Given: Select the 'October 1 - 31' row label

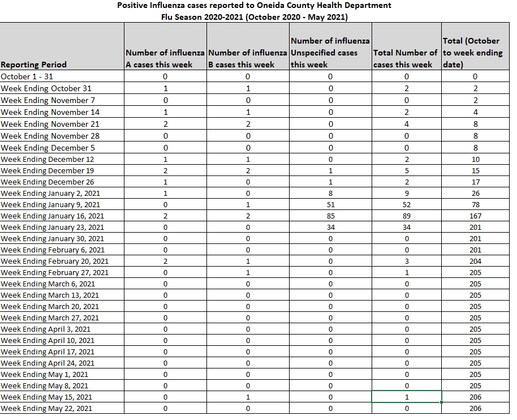Looking at the screenshot, I should pos(62,76).
